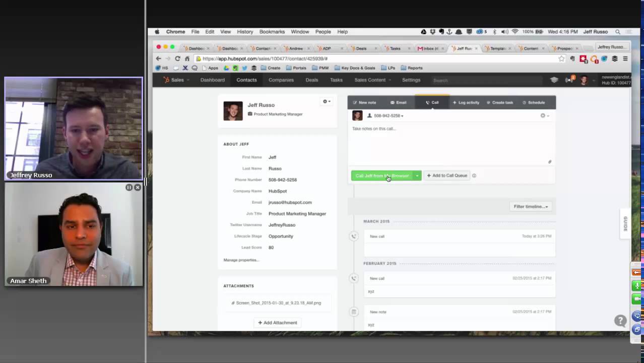
Task: Click the browser back arrow
Action: click(x=158, y=58)
